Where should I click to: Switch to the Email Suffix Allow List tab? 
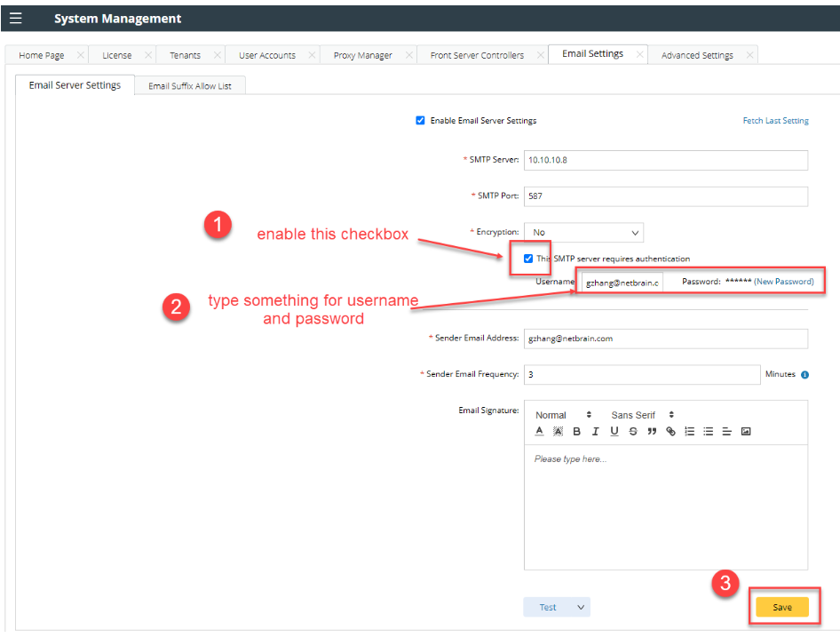189,85
